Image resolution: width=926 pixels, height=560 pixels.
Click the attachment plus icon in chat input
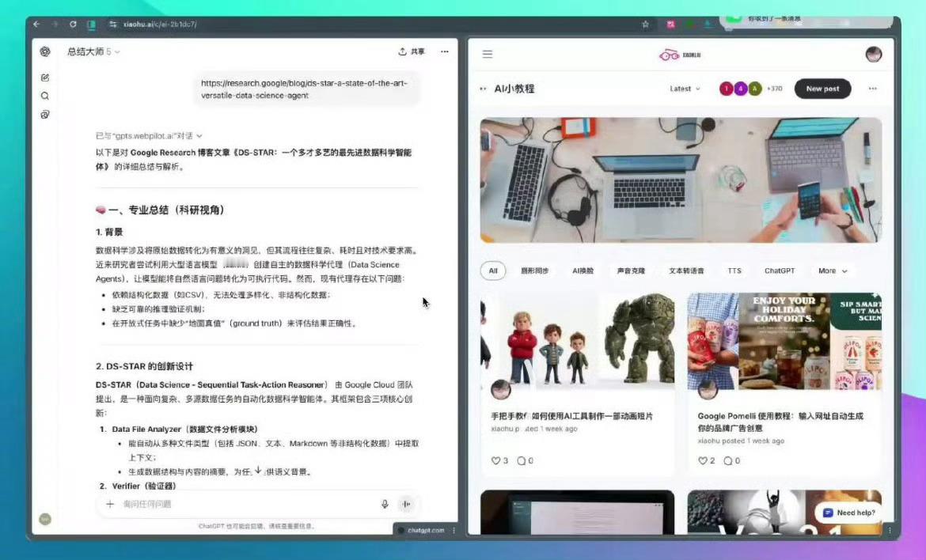coord(110,504)
